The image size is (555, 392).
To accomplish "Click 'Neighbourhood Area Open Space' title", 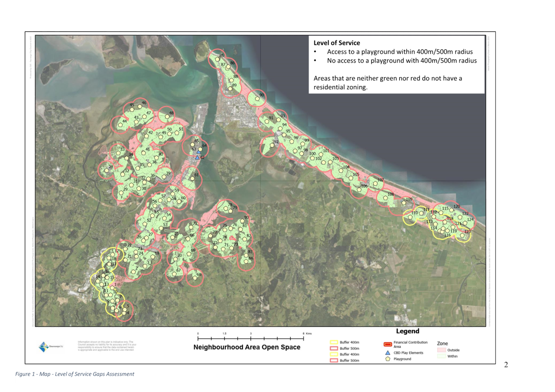I will [x=247, y=347].
